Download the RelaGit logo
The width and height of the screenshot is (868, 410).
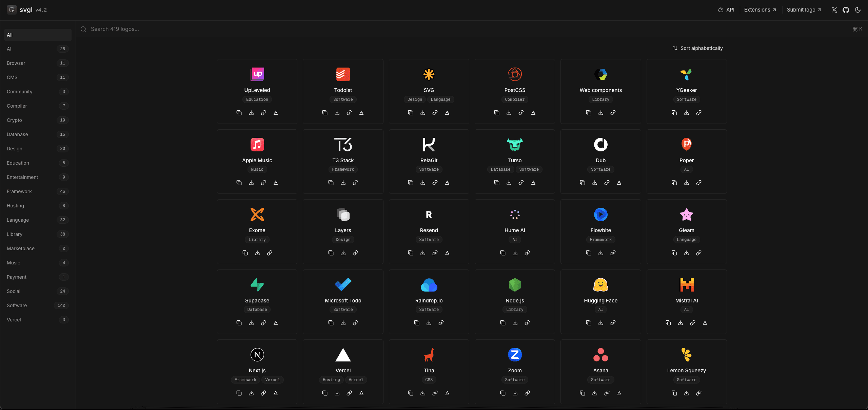tap(423, 183)
